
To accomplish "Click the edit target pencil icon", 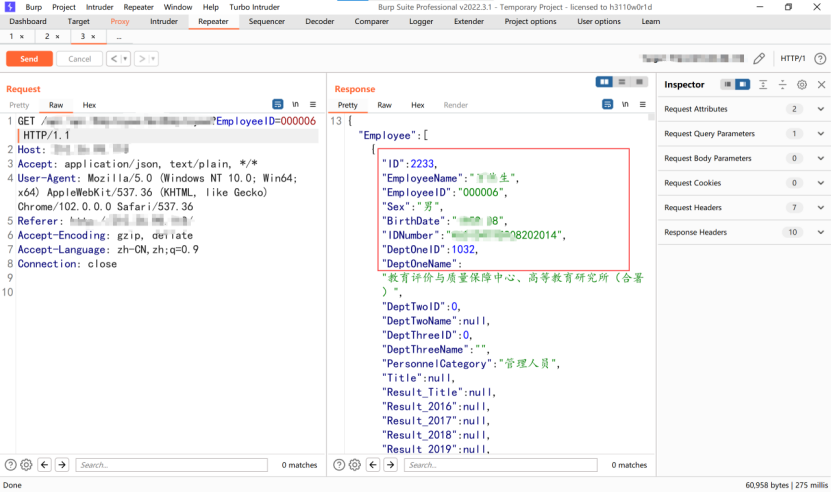I will coord(759,58).
